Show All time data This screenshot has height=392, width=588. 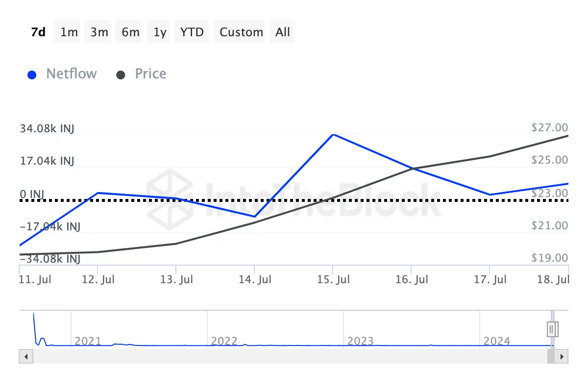[x=283, y=32]
